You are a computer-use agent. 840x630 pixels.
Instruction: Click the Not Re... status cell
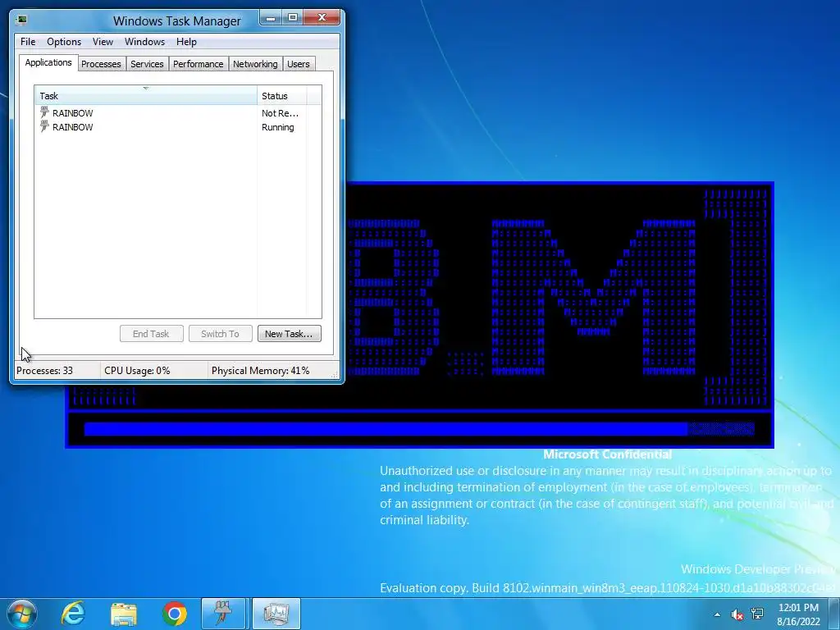[280, 113]
